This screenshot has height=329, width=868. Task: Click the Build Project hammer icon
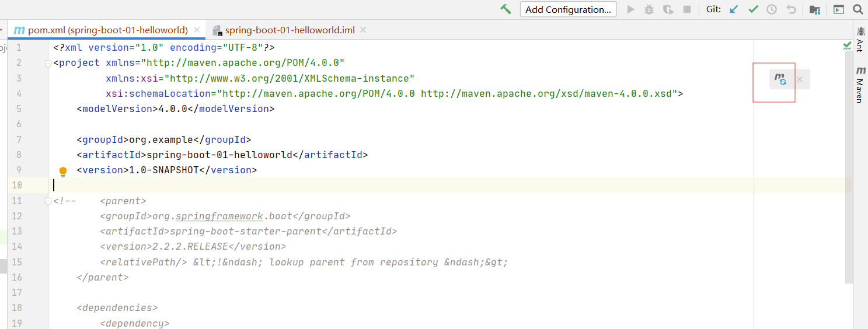506,9
